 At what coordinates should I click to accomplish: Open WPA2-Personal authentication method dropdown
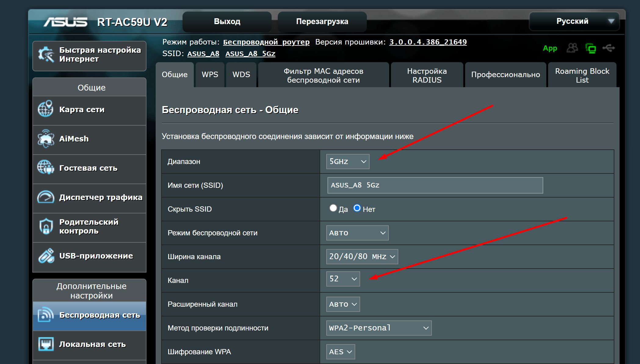coord(379,328)
